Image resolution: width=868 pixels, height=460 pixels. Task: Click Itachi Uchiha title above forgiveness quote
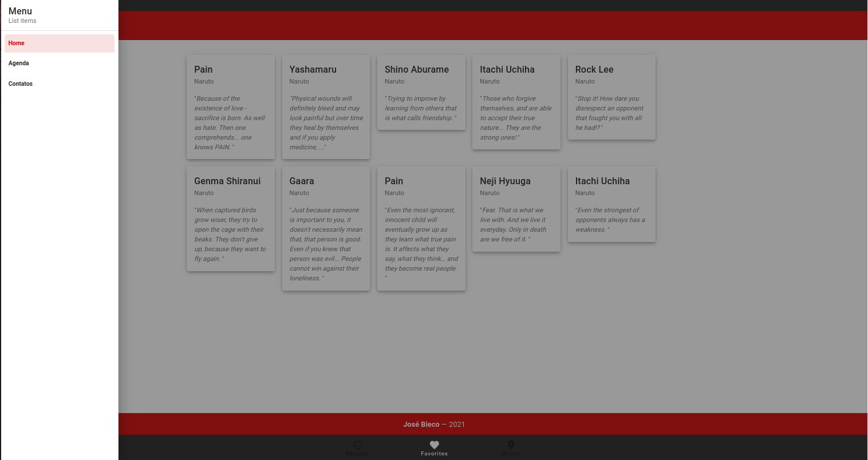click(x=507, y=69)
